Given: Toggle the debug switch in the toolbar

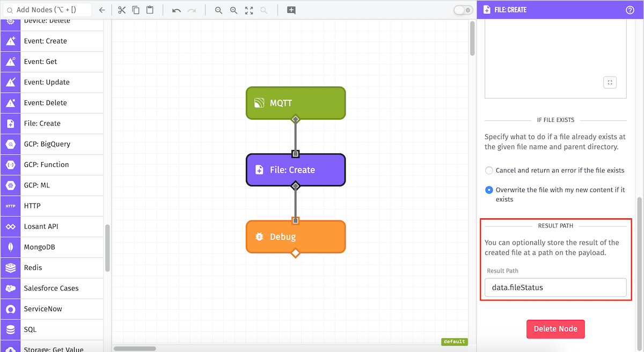Looking at the screenshot, I should pos(463,10).
